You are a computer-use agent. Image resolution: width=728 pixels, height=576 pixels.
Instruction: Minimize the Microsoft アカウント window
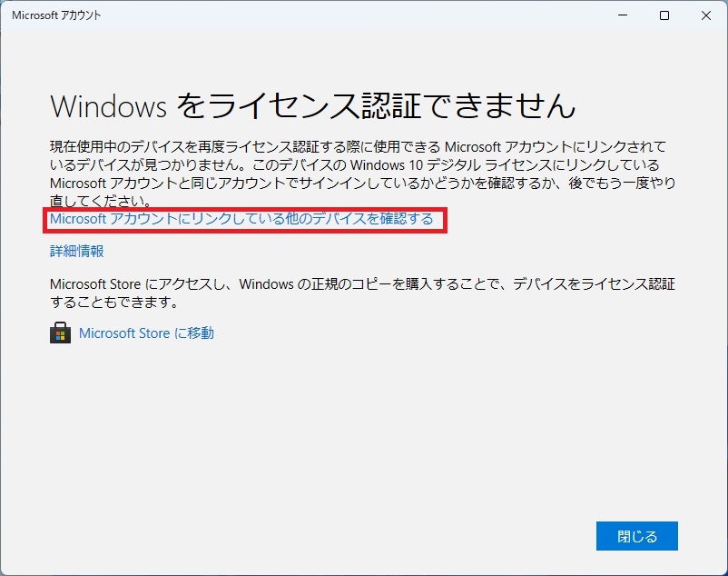point(623,15)
